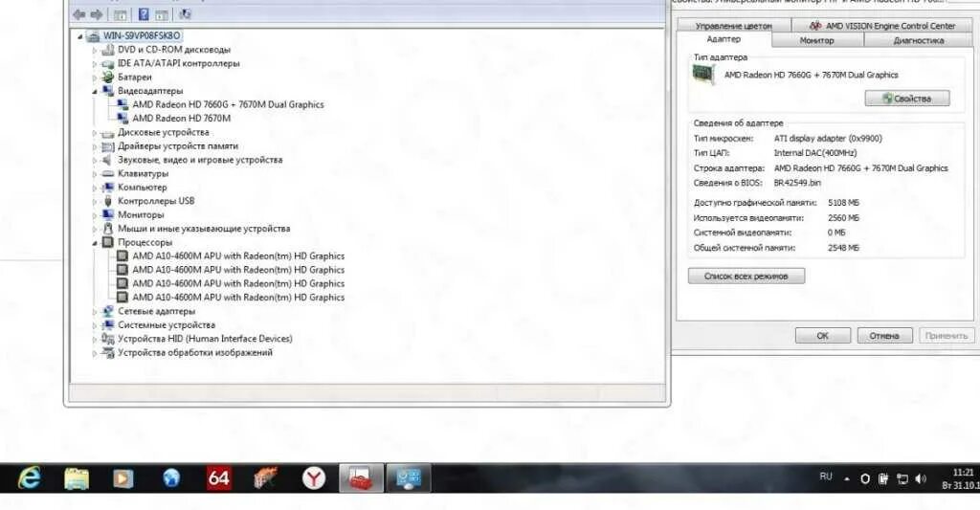Click the red toolbox taskbar icon

click(361, 478)
